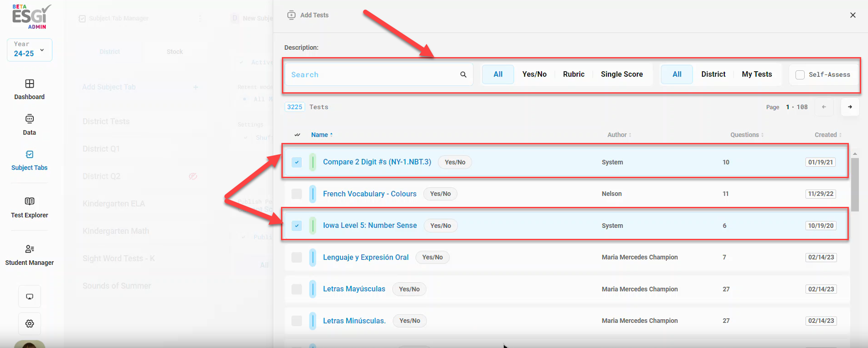Sort tests by Created column
Screen dimensions: 868x348
tap(828, 135)
